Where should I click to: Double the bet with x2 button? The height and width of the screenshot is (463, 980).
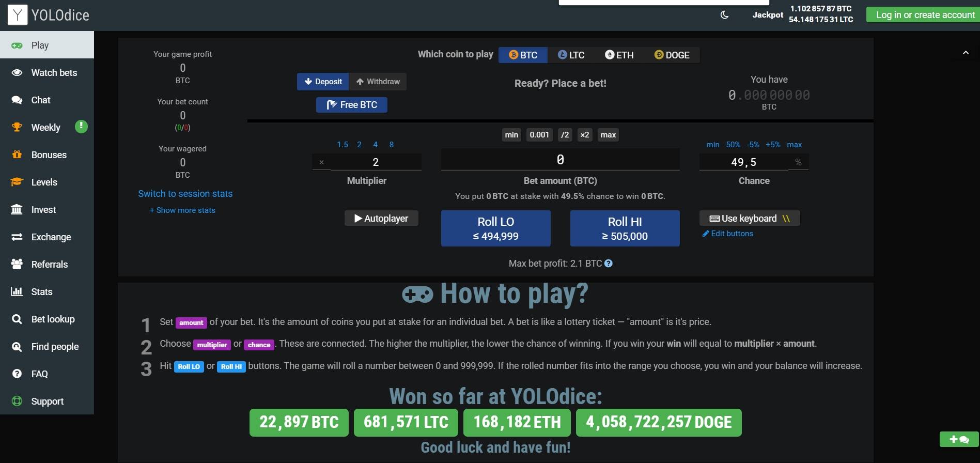point(585,135)
